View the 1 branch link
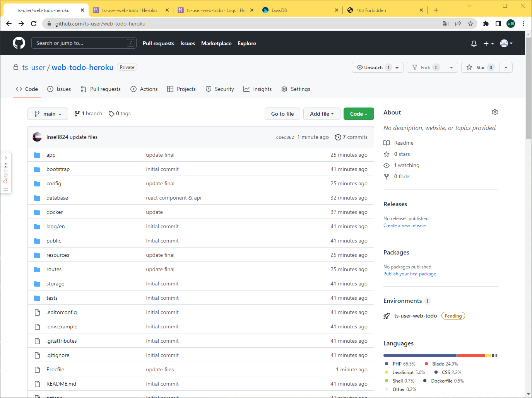This screenshot has height=398, width=532. coord(88,113)
